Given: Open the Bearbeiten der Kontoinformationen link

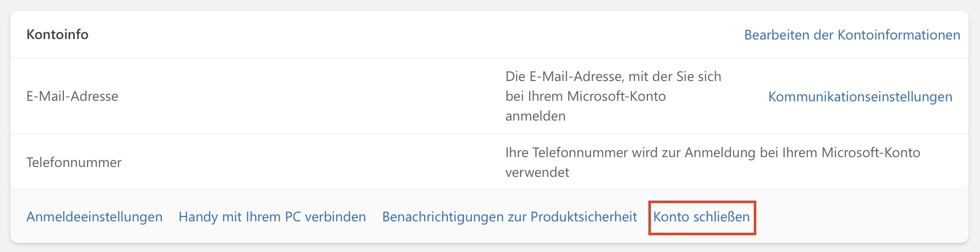Looking at the screenshot, I should pyautogui.click(x=852, y=35).
